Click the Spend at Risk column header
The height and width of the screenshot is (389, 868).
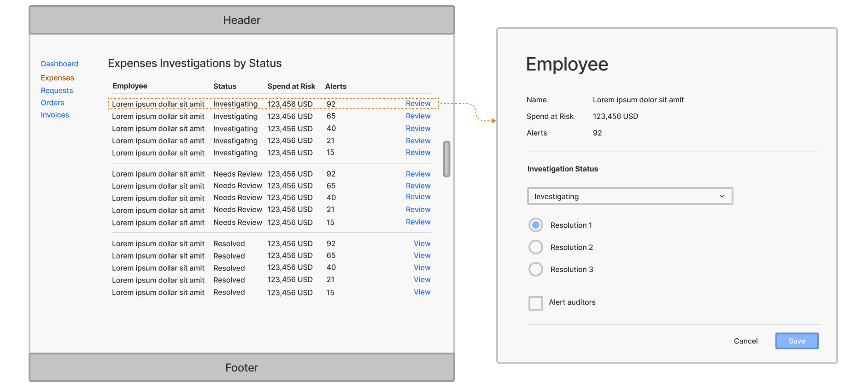[x=291, y=86]
